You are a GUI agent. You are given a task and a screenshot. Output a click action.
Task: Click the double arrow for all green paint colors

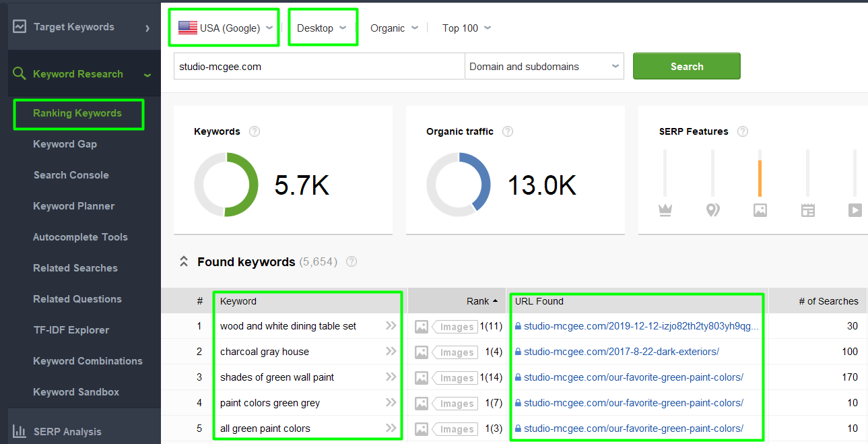point(391,429)
